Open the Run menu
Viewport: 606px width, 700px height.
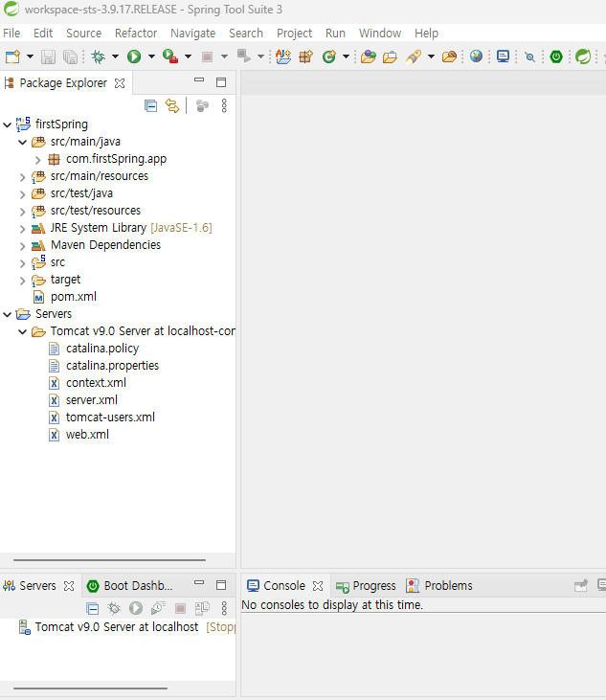click(336, 33)
